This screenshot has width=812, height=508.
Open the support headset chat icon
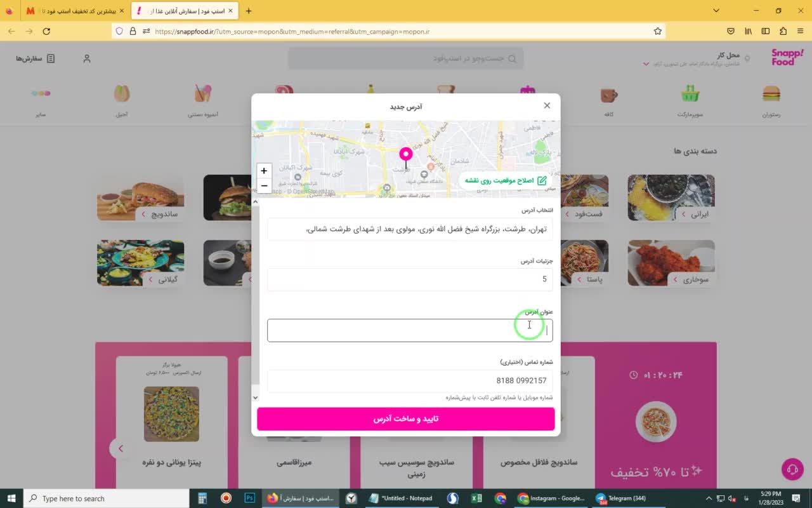792,469
